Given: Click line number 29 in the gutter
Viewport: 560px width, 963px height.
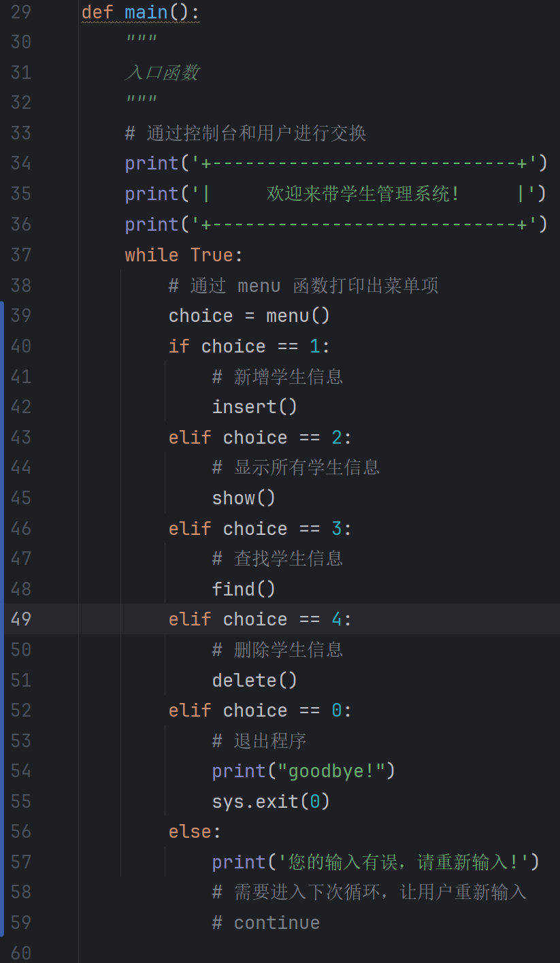Looking at the screenshot, I should 21,12.
